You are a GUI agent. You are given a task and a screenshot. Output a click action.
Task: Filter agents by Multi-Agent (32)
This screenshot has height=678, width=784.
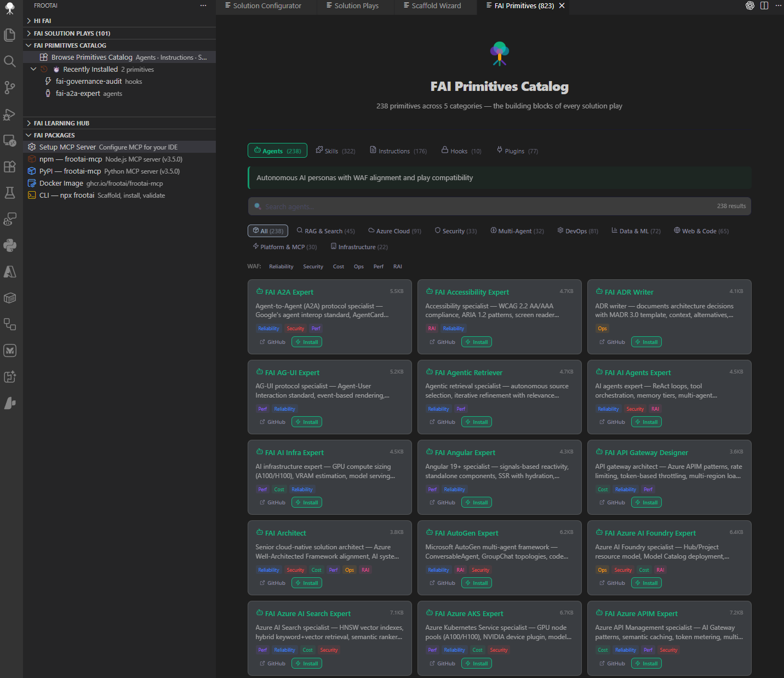click(517, 231)
